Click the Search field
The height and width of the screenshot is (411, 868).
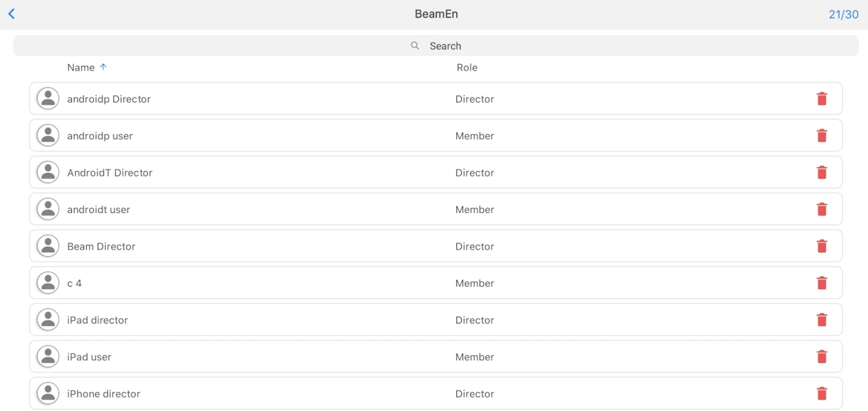click(435, 46)
